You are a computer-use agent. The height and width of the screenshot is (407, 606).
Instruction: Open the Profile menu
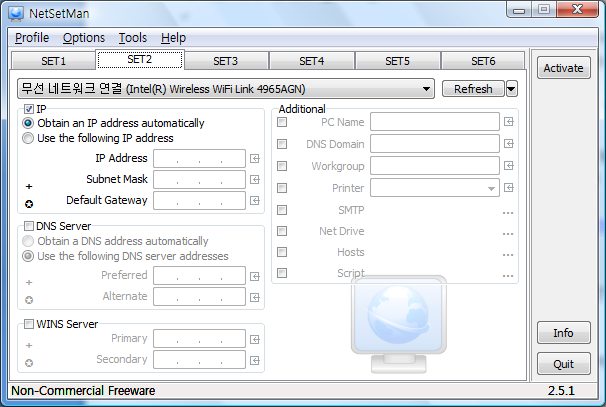point(32,38)
